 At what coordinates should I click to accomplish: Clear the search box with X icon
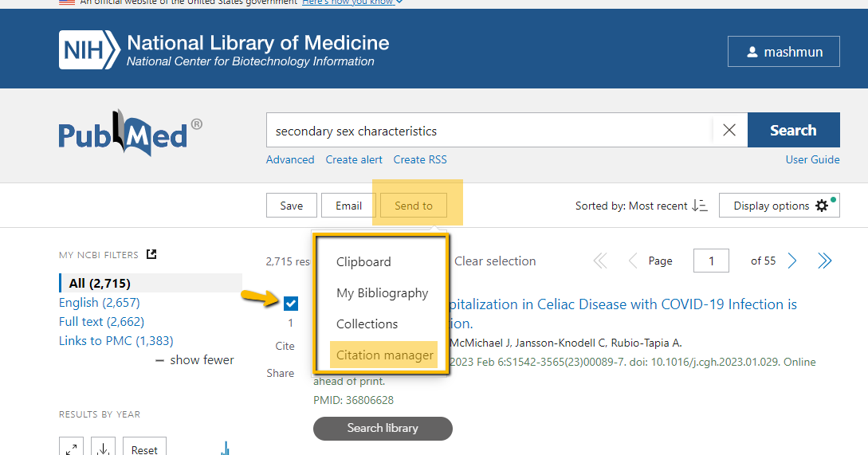pos(729,130)
